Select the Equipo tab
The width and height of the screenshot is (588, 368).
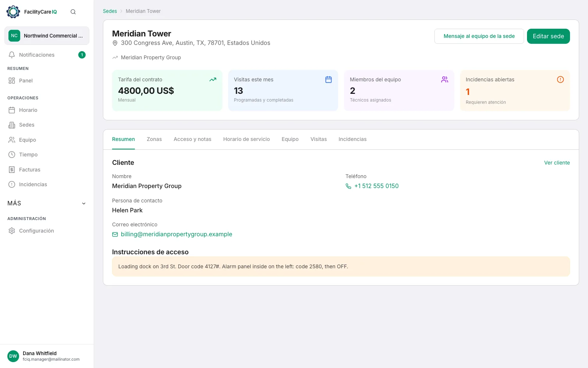click(x=290, y=139)
